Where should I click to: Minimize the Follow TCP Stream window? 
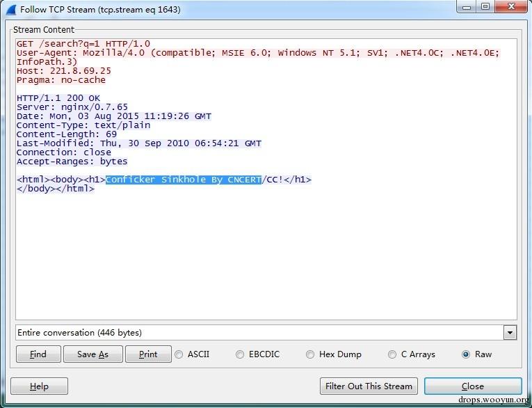pos(467,7)
